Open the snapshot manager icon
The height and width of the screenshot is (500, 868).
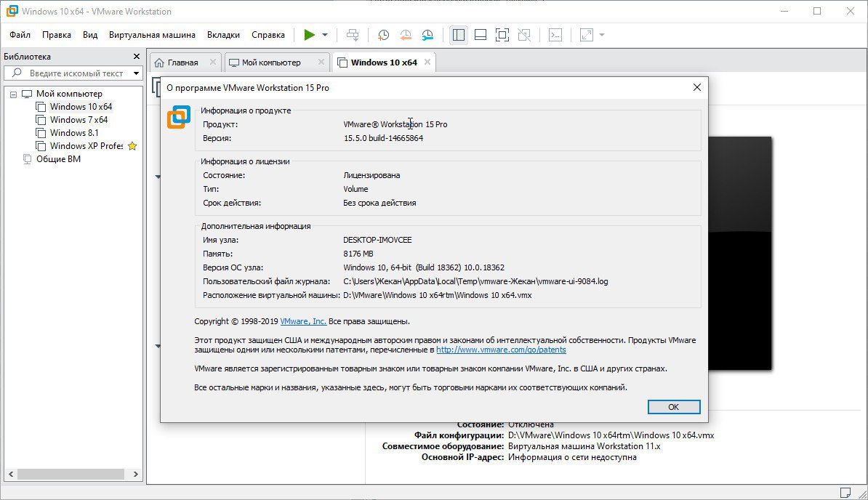(427, 35)
